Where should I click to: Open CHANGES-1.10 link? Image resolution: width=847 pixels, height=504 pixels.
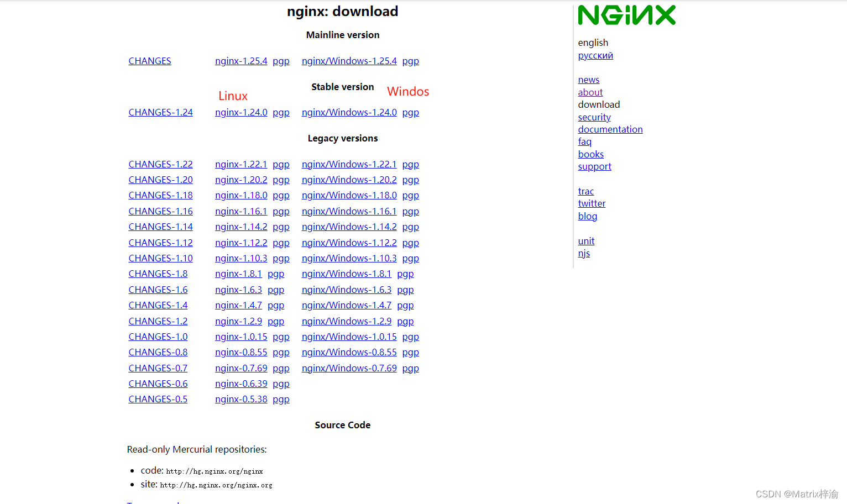coord(161,258)
